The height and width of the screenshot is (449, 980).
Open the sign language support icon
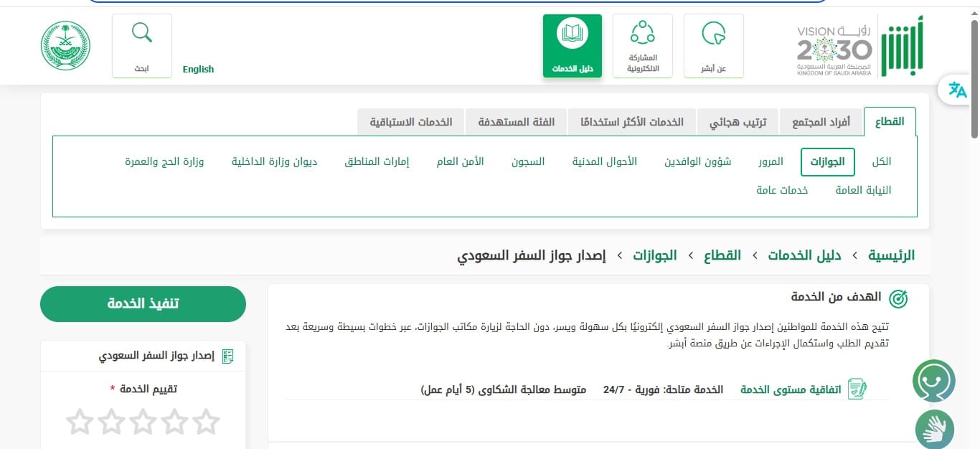click(934, 429)
